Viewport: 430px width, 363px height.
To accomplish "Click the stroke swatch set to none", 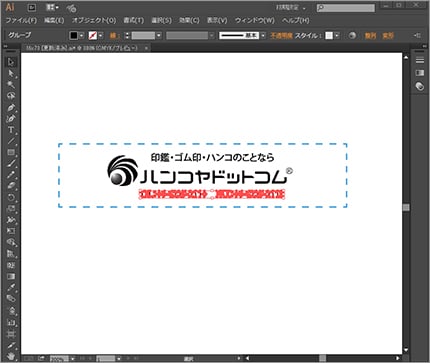I will tap(93, 35).
